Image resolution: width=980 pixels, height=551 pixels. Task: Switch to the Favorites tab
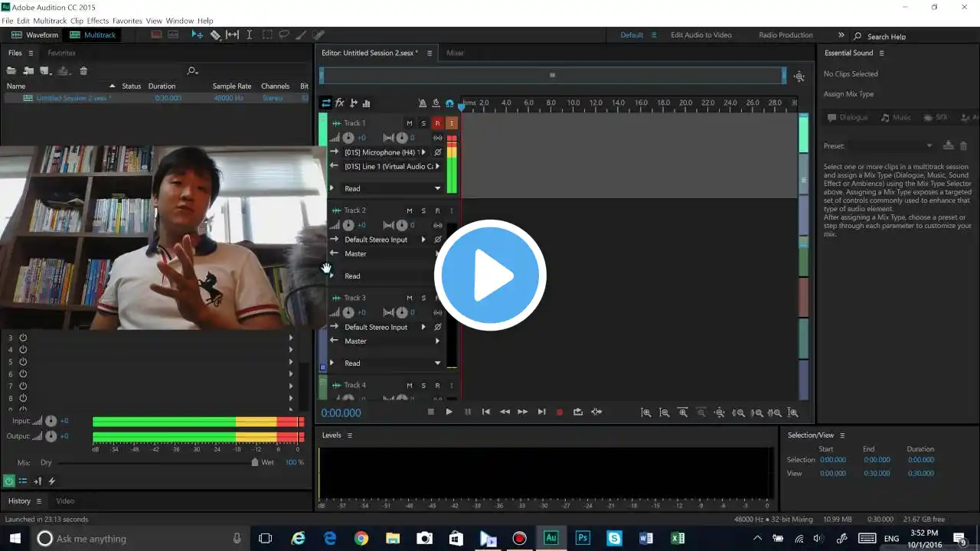[61, 53]
